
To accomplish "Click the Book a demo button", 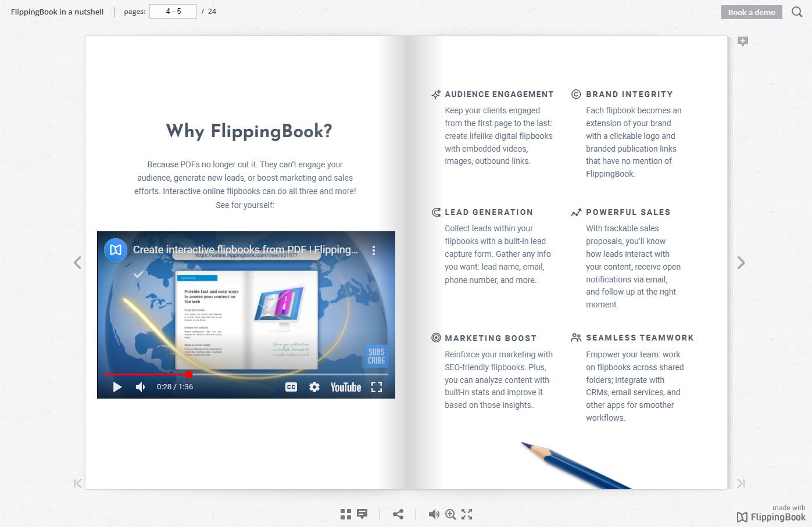I will pos(752,12).
